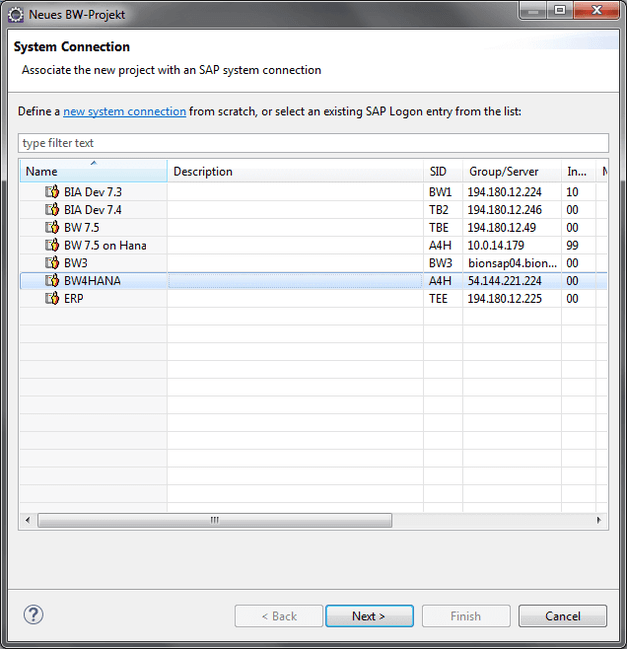
Task: Click server address 194.180.12.49
Action: tap(502, 228)
